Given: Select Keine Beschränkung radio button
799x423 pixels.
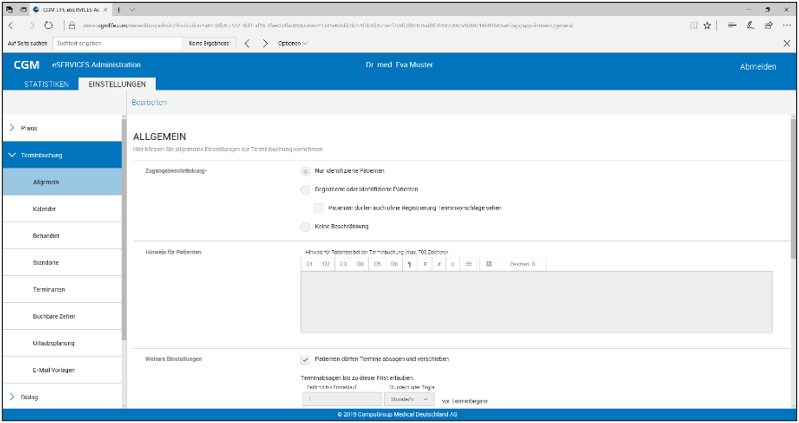Looking at the screenshot, I should tap(305, 227).
